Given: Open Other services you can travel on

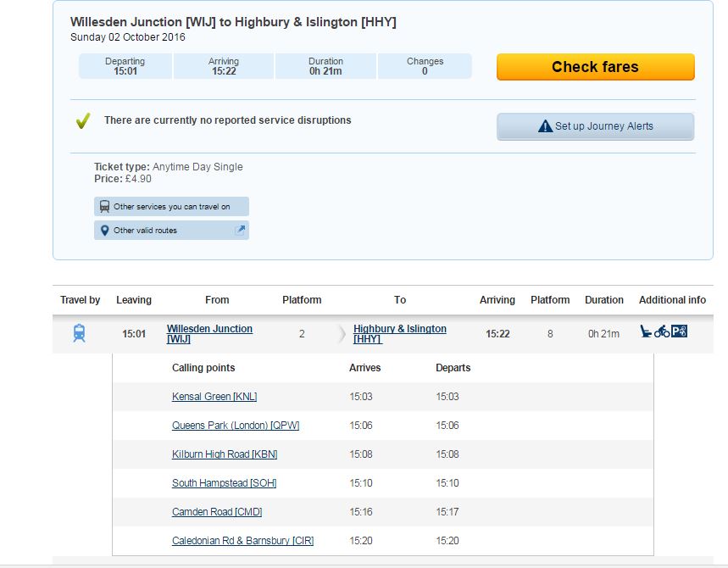Looking at the screenshot, I should [x=171, y=207].
